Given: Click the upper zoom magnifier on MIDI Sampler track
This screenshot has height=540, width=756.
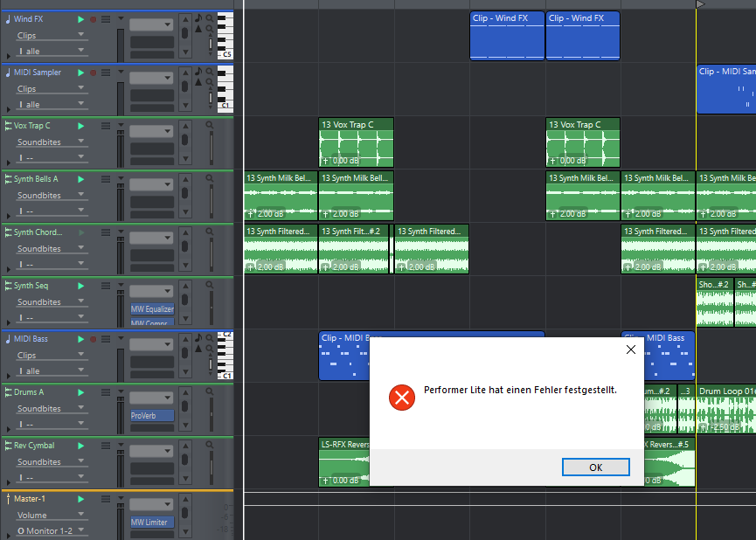Looking at the screenshot, I should coord(209,72).
